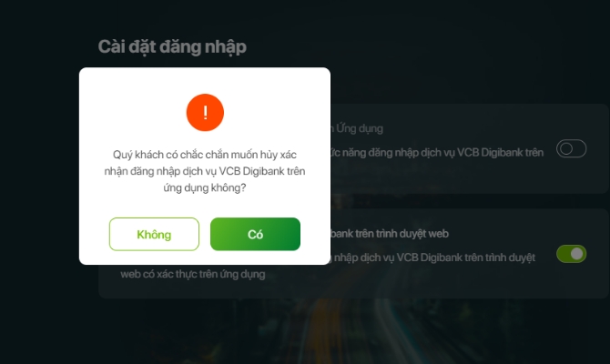Disable the web browser login toggle
Image resolution: width=610 pixels, height=364 pixels.
click(571, 254)
